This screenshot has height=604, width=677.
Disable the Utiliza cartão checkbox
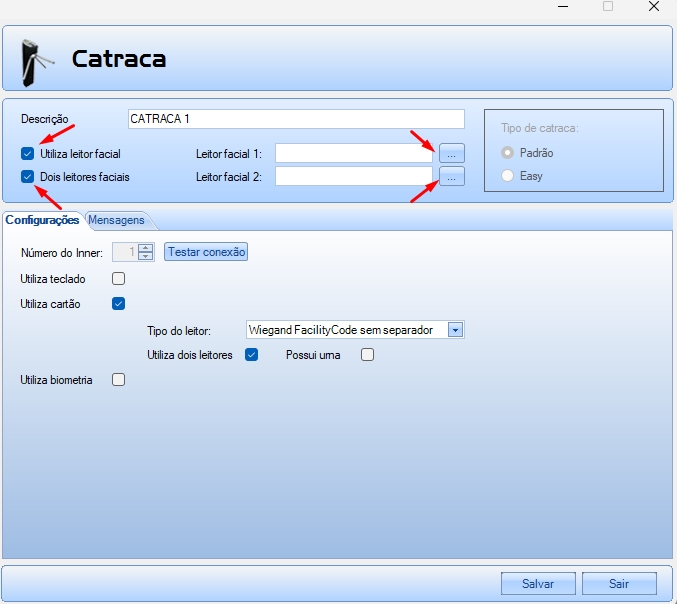point(119,303)
